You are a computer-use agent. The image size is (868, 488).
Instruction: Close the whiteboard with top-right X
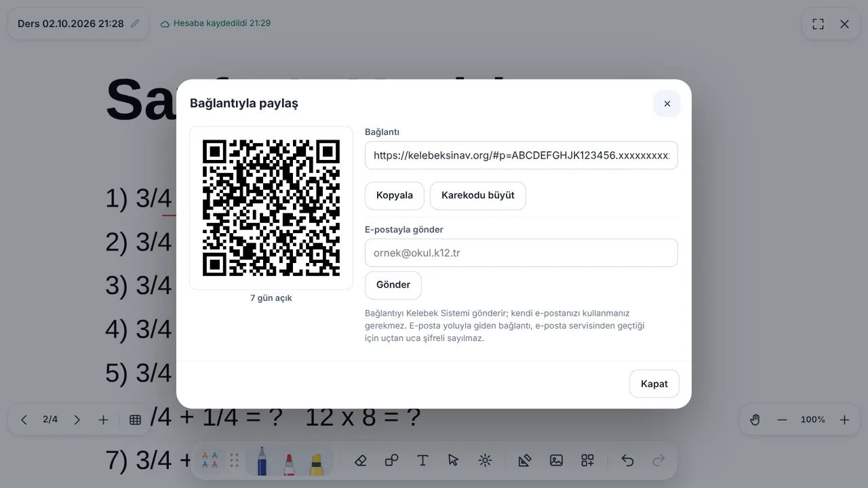coord(844,24)
